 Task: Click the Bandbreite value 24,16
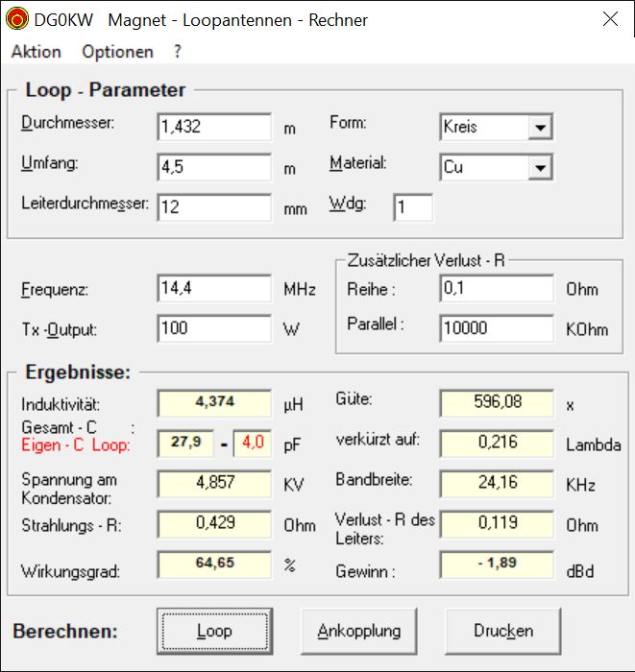(x=497, y=483)
